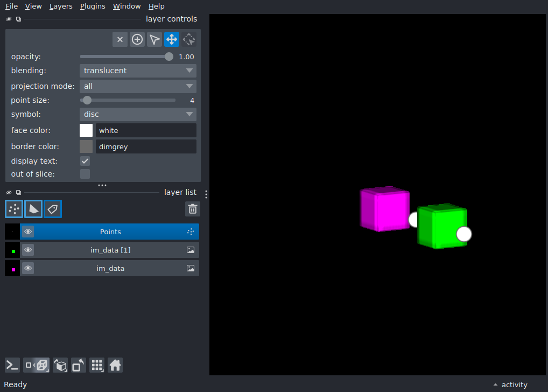Click the magenta im_data thumbnail
Screen dimensions: 548x392
[12, 268]
